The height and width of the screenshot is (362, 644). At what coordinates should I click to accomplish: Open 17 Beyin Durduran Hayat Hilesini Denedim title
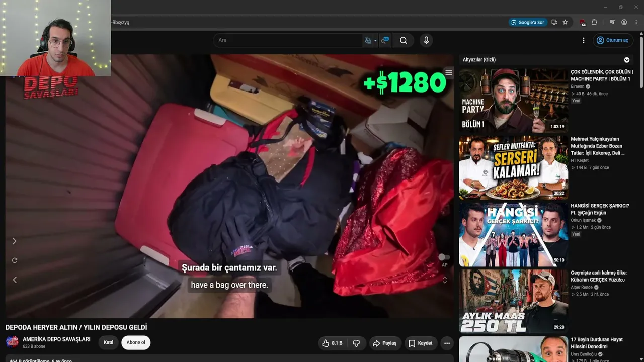[x=597, y=343]
